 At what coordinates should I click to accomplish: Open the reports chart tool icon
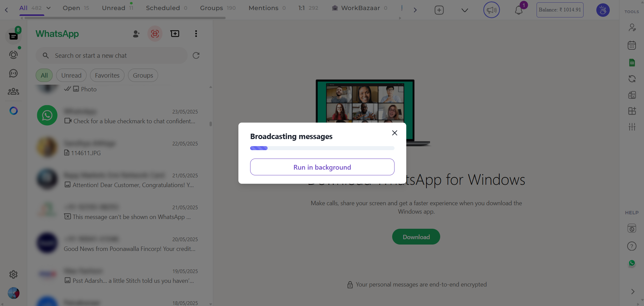[632, 95]
